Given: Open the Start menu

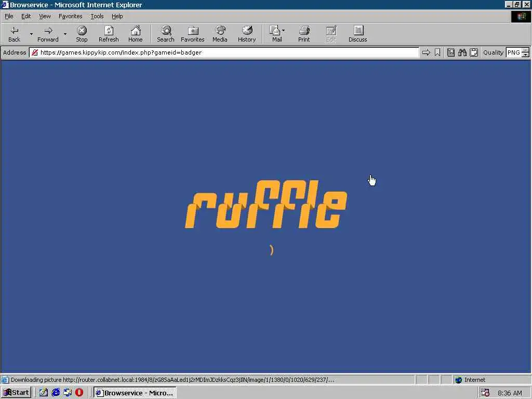Looking at the screenshot, I should pos(16,393).
